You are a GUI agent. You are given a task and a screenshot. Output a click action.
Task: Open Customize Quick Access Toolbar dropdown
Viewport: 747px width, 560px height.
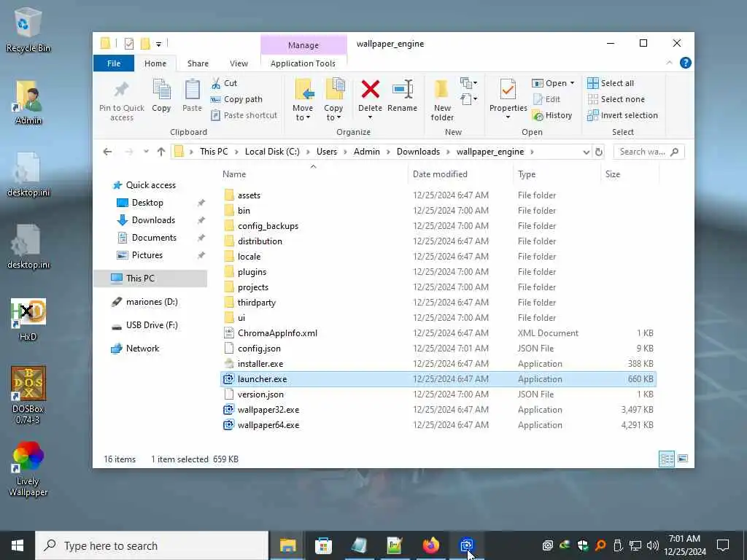pyautogui.click(x=158, y=44)
